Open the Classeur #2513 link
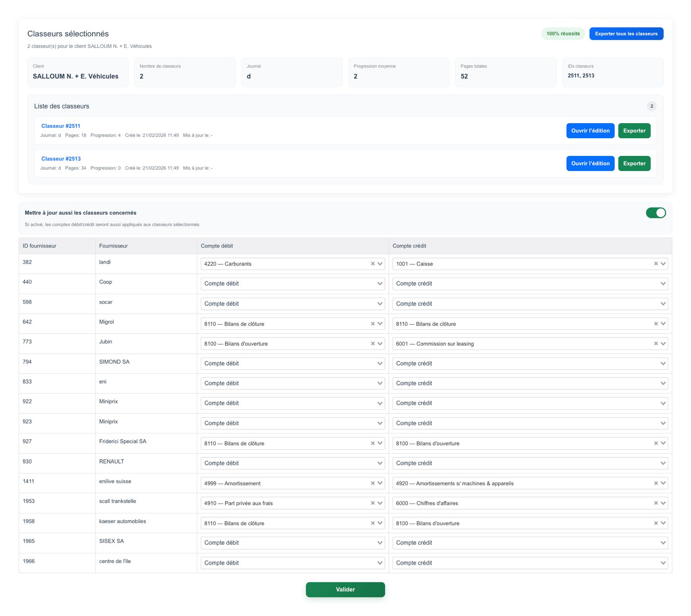The height and width of the screenshot is (616, 691). (x=61, y=159)
